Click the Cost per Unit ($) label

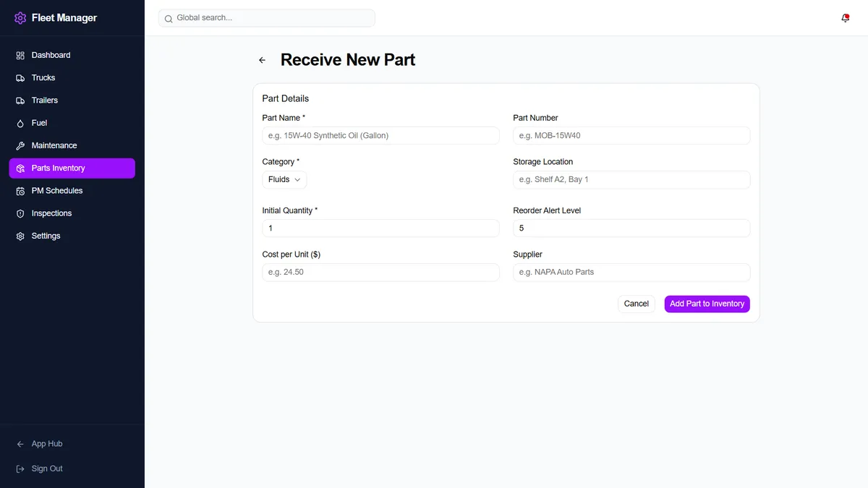(291, 254)
